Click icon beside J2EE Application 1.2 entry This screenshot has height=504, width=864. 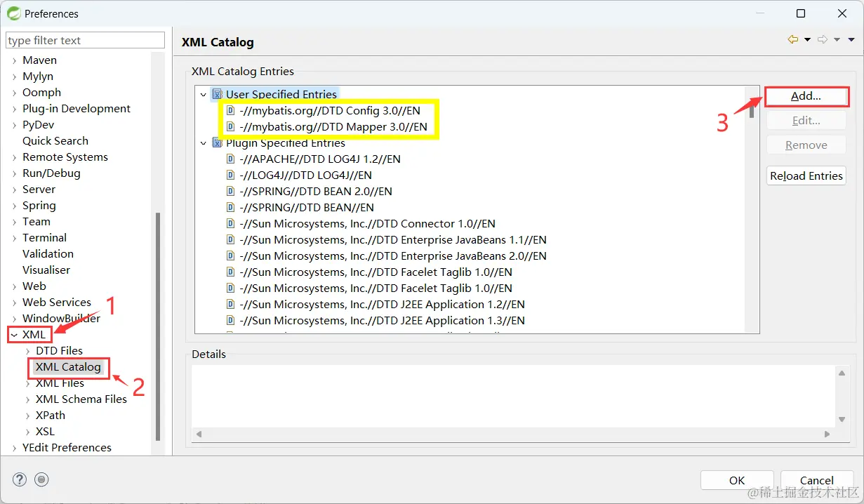pos(230,305)
